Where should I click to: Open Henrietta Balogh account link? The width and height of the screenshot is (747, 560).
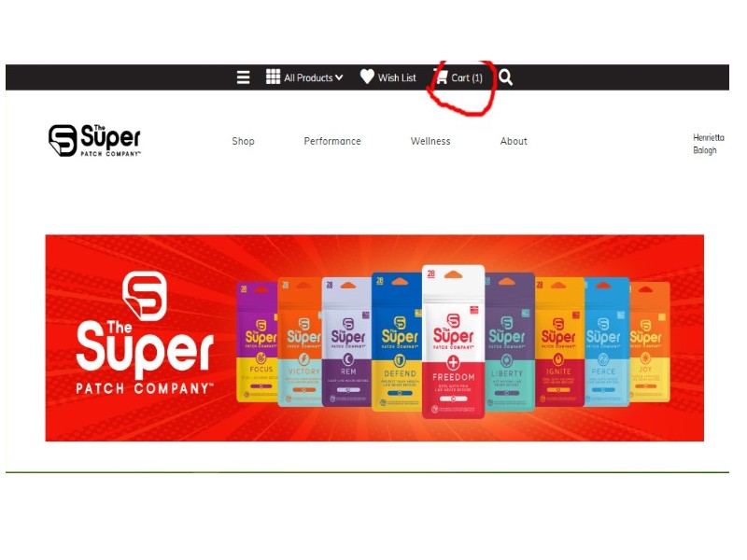709,144
